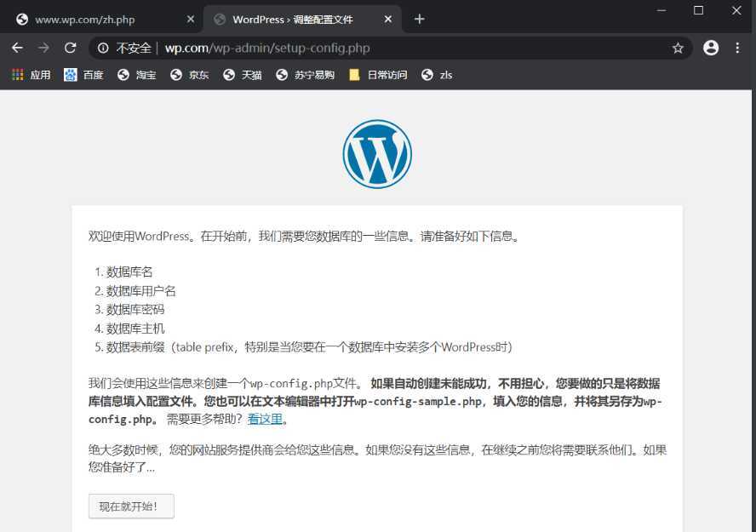Close the browser window
Screen dimensions: 756x532
pos(736,10)
